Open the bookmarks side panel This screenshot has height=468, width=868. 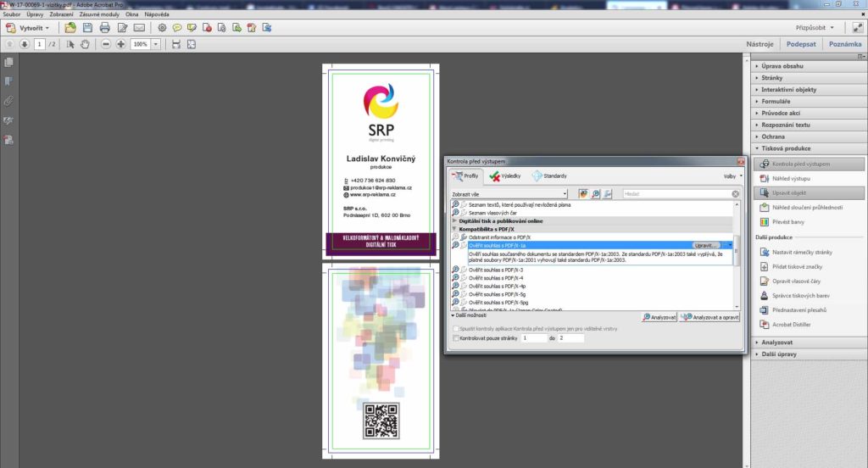[x=8, y=81]
